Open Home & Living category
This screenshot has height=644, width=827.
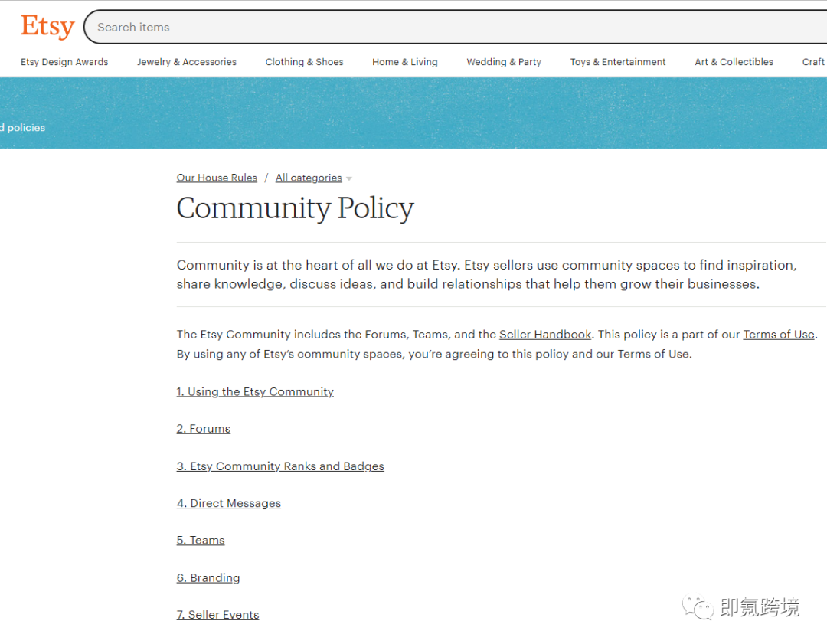(x=405, y=62)
